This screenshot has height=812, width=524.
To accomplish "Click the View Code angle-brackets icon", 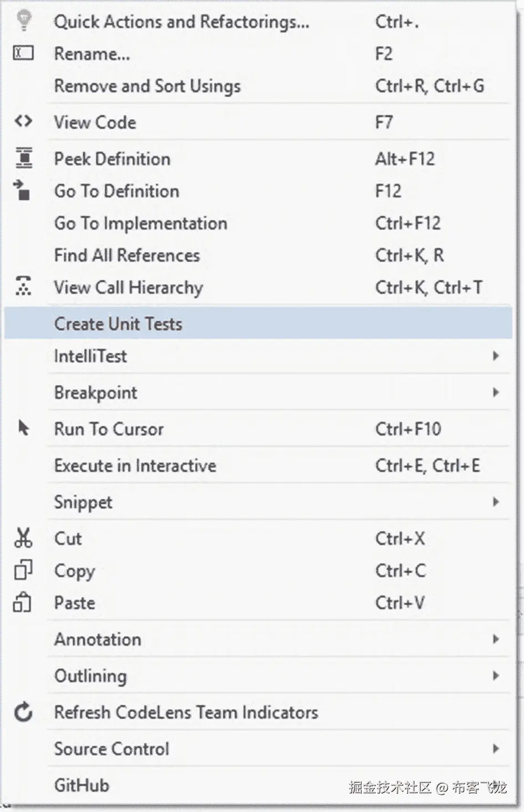I will click(x=23, y=121).
